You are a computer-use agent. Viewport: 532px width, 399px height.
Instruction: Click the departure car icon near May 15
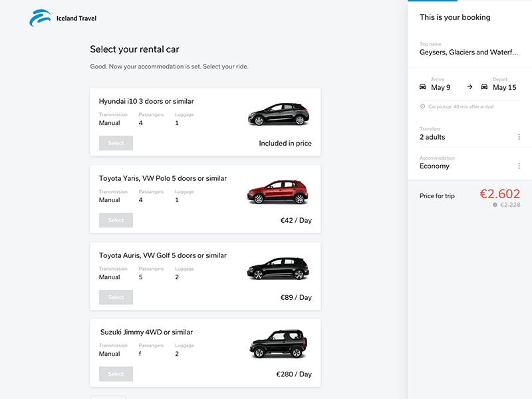click(x=485, y=87)
